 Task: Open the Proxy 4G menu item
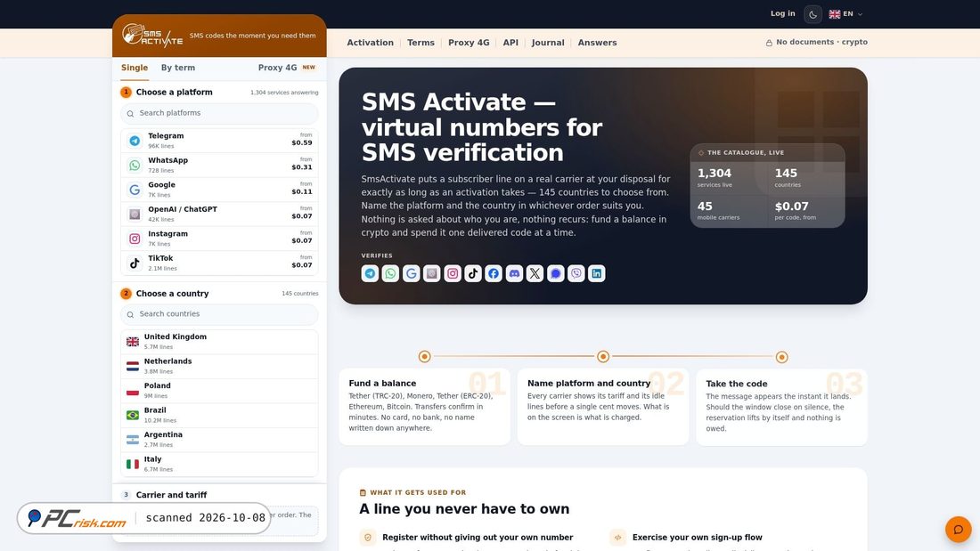point(469,43)
